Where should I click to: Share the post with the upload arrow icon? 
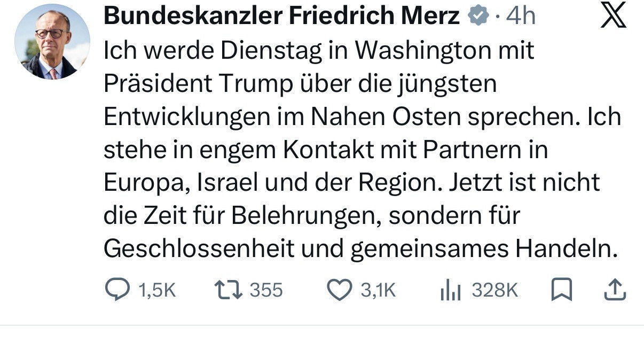click(614, 290)
